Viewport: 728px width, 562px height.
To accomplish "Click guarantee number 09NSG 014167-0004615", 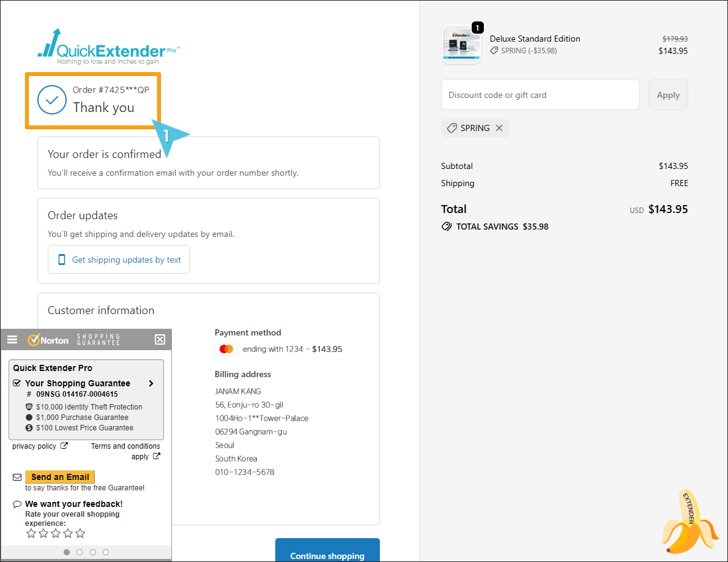I will 77,394.
